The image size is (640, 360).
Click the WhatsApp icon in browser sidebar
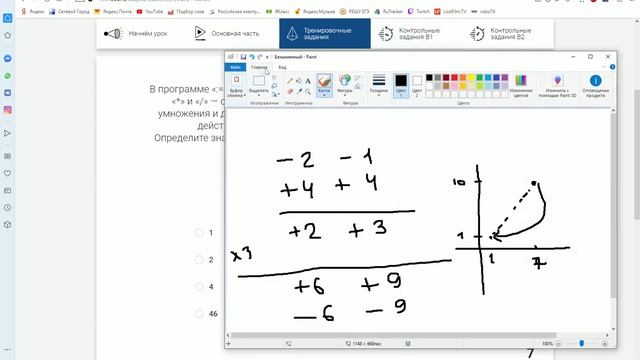7,76
